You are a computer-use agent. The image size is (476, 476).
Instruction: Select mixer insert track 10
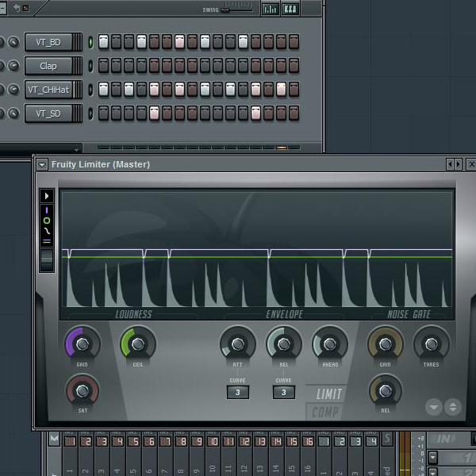(213, 441)
